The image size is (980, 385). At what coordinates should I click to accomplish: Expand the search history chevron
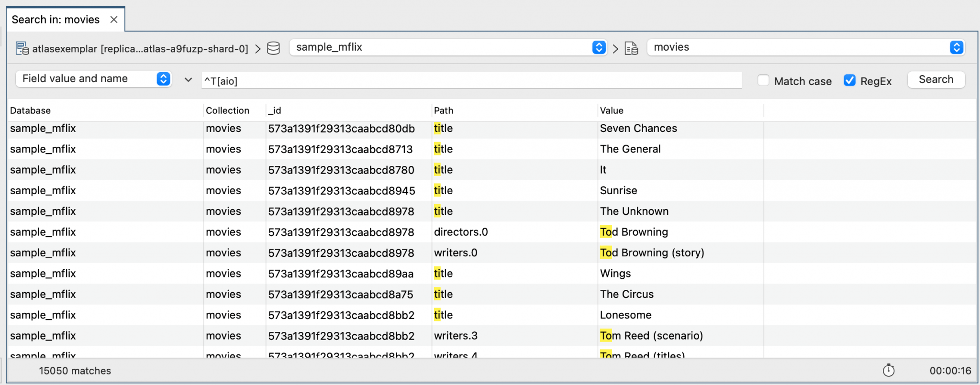point(188,80)
